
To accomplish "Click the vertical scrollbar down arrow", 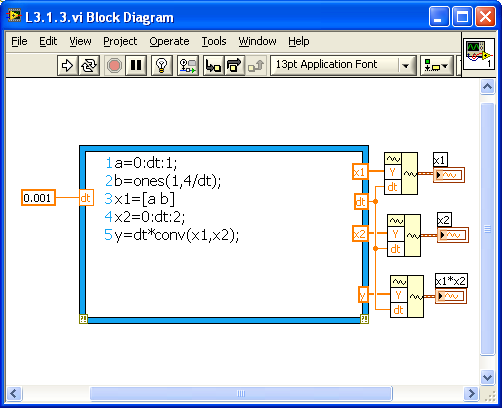I will [487, 377].
